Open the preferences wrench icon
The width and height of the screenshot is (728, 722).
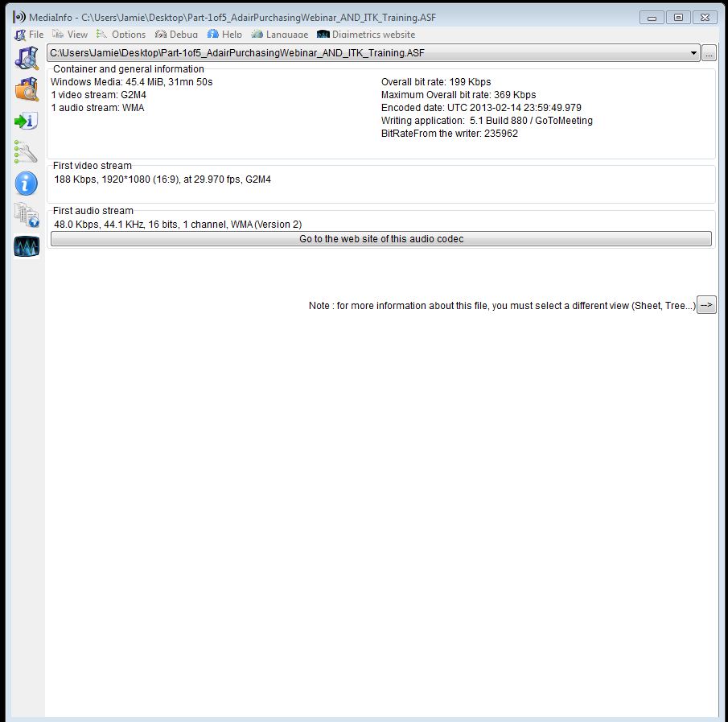[27, 152]
